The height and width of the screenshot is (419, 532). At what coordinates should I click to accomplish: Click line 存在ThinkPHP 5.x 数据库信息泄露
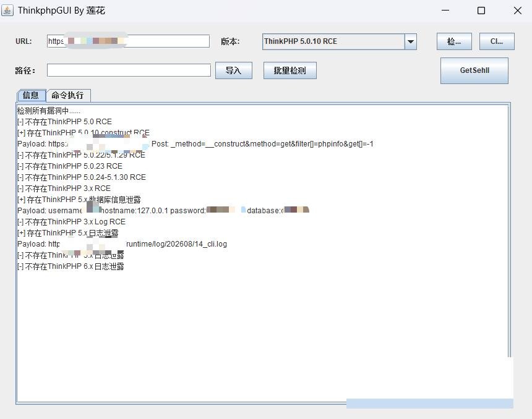click(x=79, y=200)
